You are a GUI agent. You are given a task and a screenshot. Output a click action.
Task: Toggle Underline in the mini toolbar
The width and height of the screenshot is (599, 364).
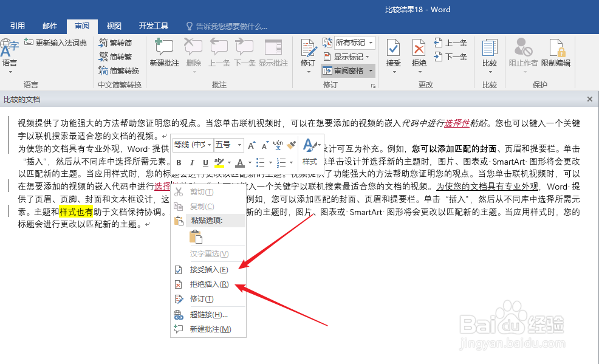click(205, 163)
